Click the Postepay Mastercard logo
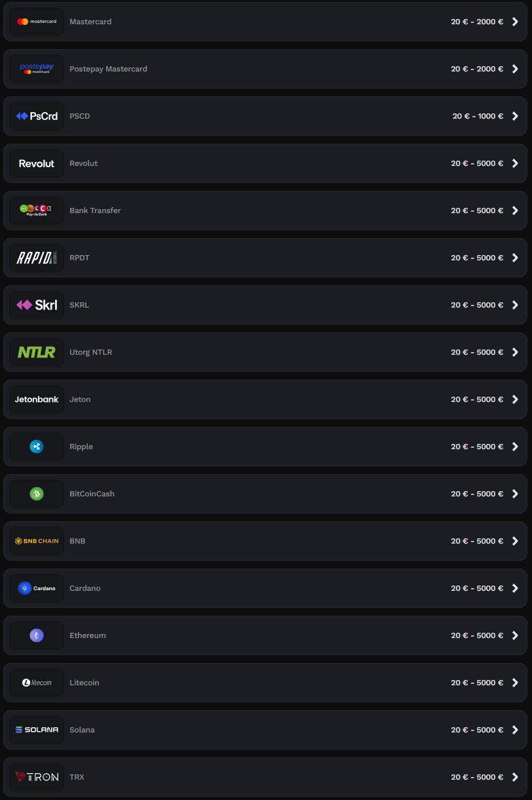The height and width of the screenshot is (800, 532). click(x=37, y=69)
